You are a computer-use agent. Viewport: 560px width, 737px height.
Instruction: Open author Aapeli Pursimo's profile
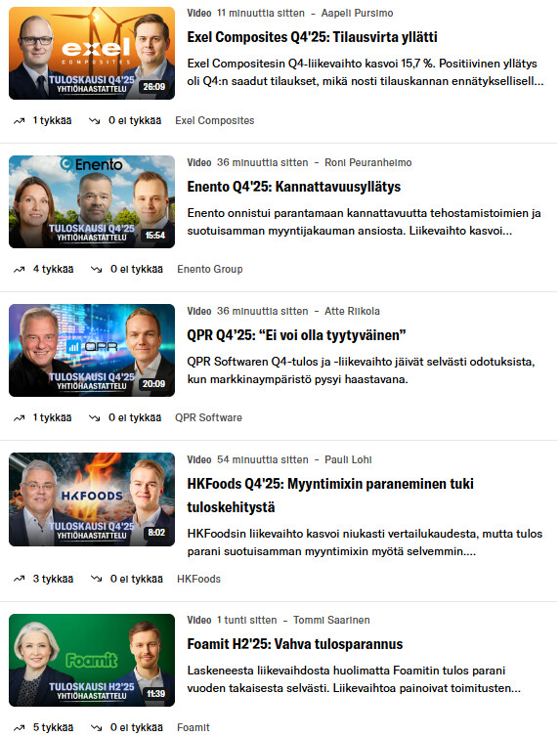(x=357, y=13)
